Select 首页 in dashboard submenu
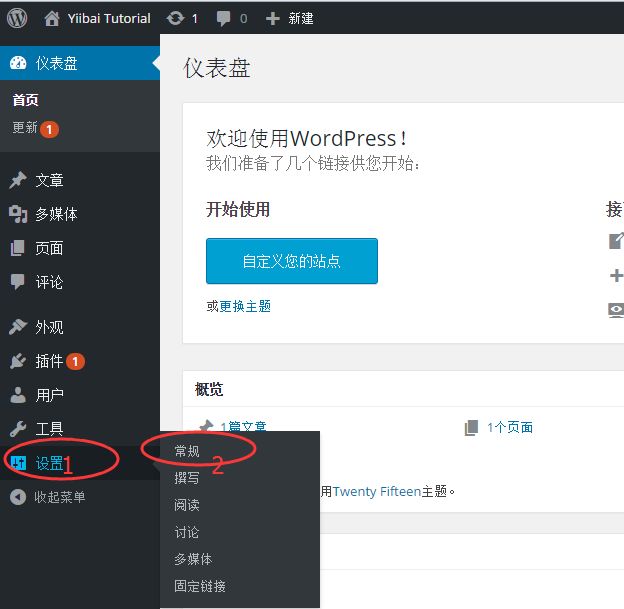Image resolution: width=624 pixels, height=609 pixels. [25, 100]
